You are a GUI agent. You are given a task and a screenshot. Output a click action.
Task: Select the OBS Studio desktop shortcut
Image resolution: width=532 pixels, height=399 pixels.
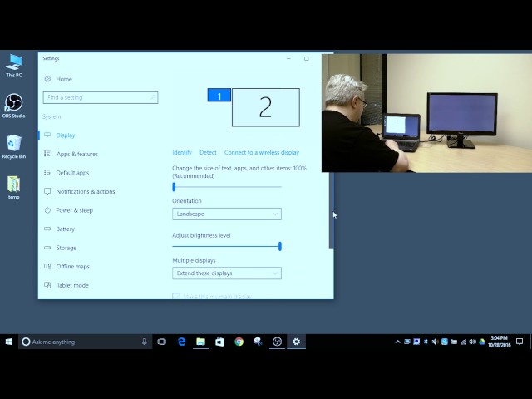tap(14, 106)
